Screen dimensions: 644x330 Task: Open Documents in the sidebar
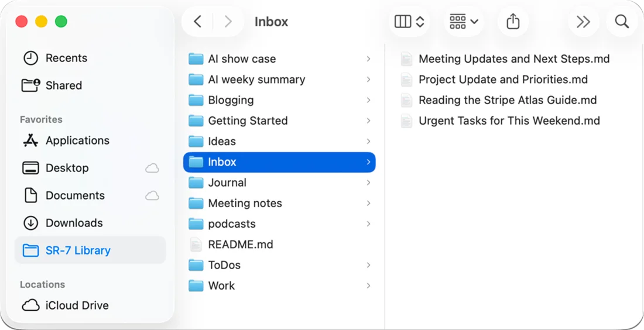pos(90,195)
